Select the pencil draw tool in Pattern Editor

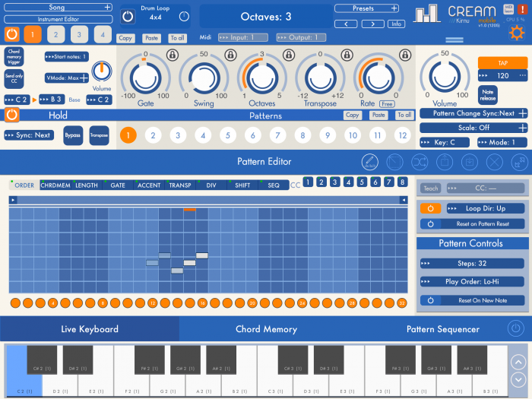[x=369, y=162]
